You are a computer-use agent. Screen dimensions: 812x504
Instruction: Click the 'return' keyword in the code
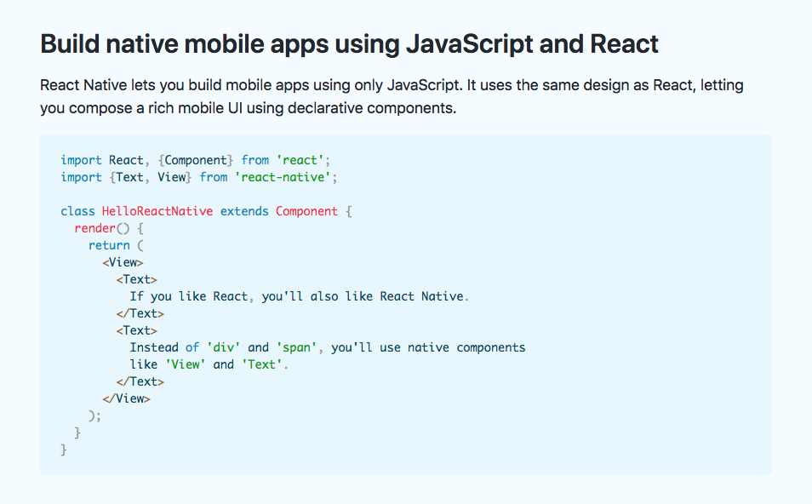110,245
